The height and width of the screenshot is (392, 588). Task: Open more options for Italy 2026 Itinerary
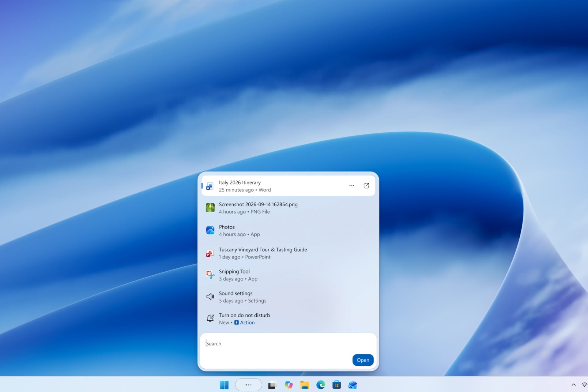352,186
